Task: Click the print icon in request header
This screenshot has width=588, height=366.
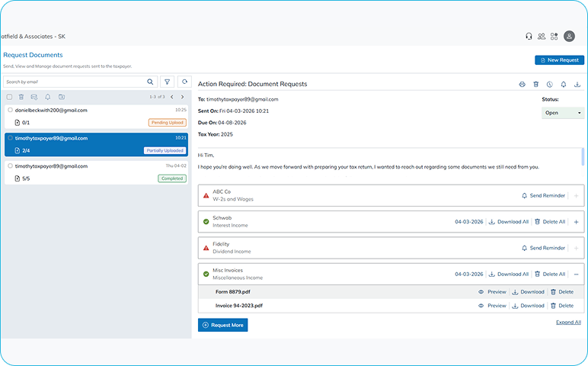Action: pyautogui.click(x=522, y=84)
